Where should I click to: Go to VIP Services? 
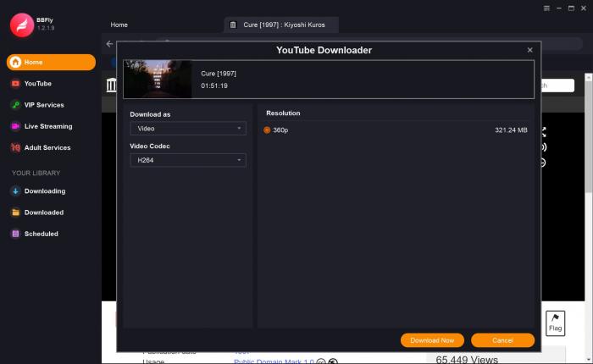pyautogui.click(x=44, y=105)
